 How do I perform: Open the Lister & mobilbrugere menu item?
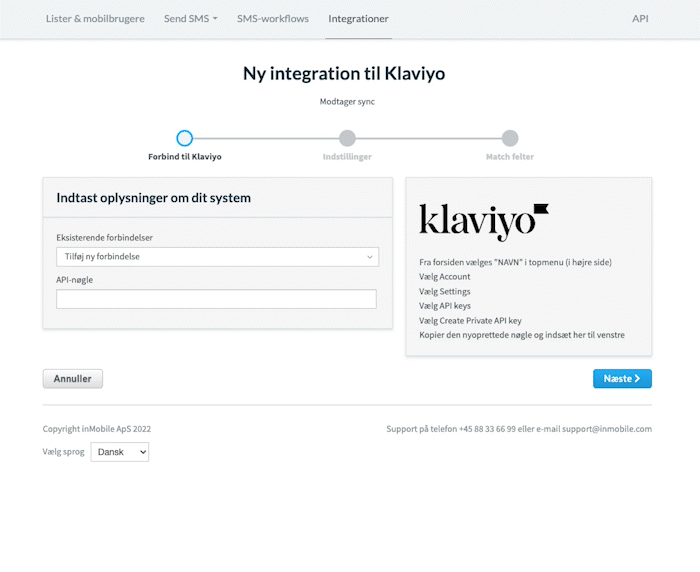95,19
